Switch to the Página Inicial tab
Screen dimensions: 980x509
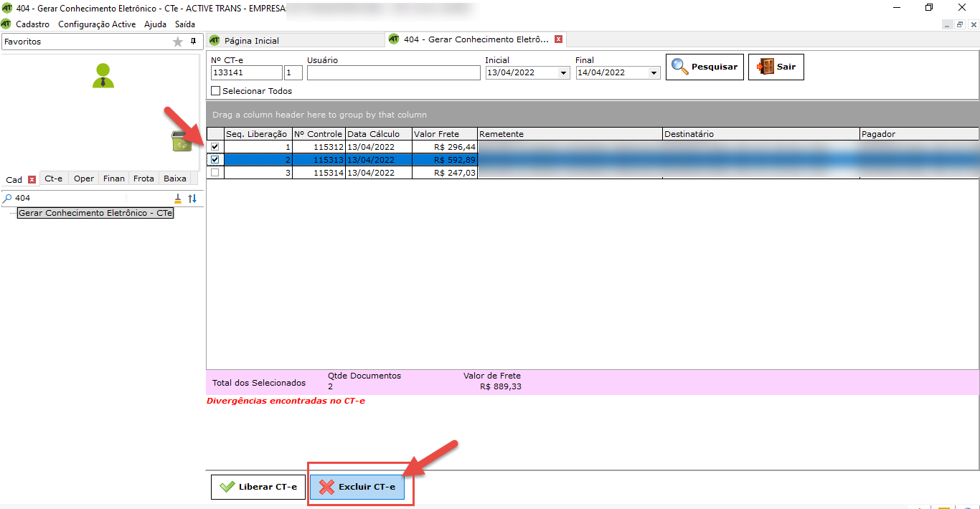coord(251,41)
